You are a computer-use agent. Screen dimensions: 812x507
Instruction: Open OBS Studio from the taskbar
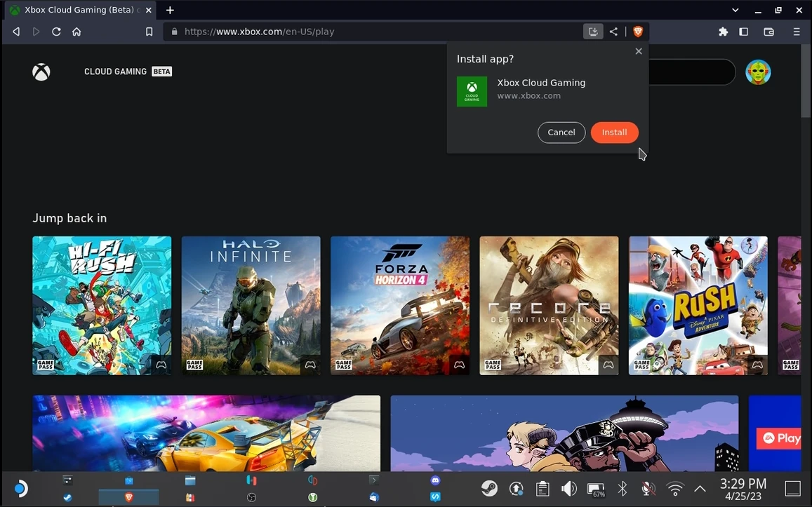click(x=251, y=498)
